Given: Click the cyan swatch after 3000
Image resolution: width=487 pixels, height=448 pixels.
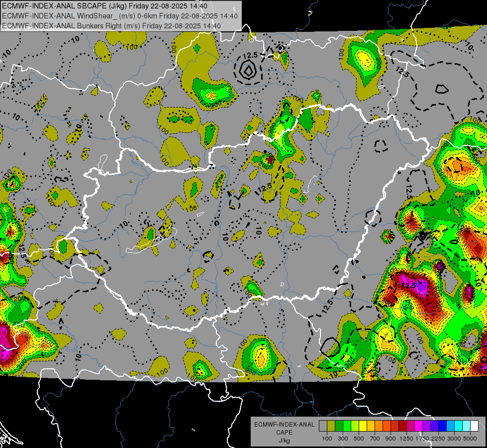Looking at the screenshot, I should pyautogui.click(x=459, y=426).
